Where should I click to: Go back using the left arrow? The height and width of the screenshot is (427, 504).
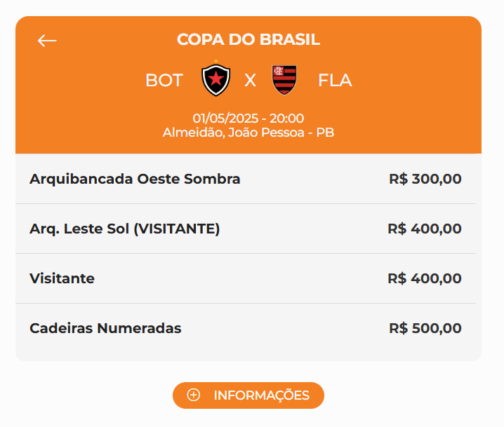pyautogui.click(x=47, y=41)
